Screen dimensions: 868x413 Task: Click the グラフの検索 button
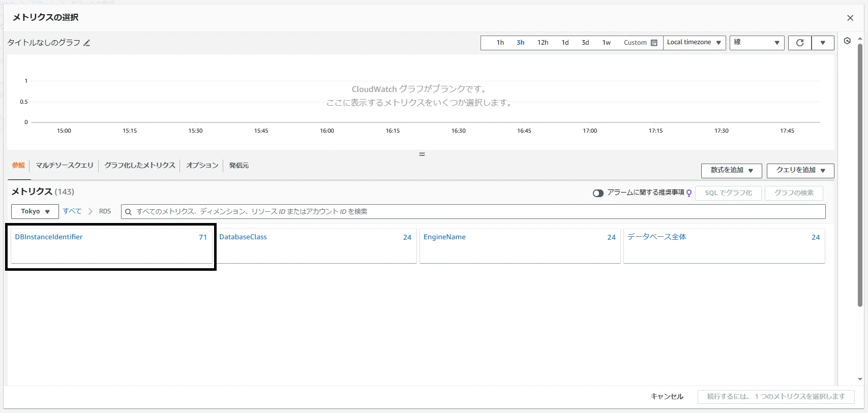point(794,193)
